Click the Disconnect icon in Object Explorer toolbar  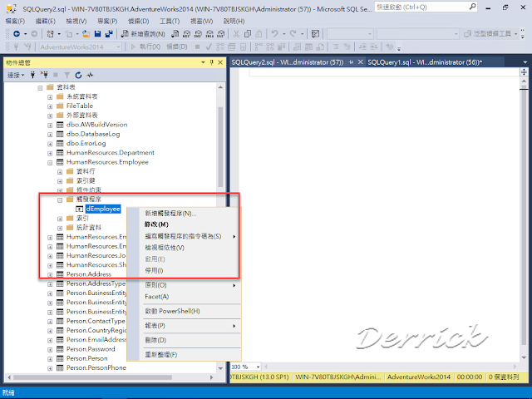click(x=44, y=75)
